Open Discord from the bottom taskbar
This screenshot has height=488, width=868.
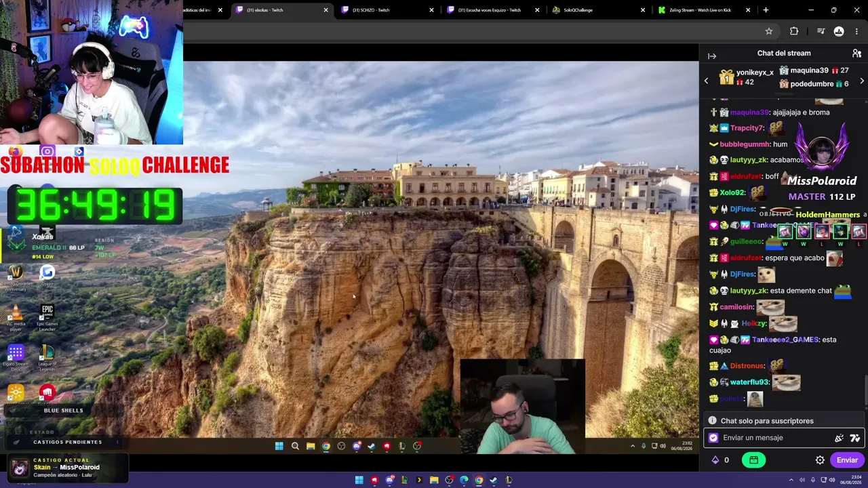tap(389, 481)
